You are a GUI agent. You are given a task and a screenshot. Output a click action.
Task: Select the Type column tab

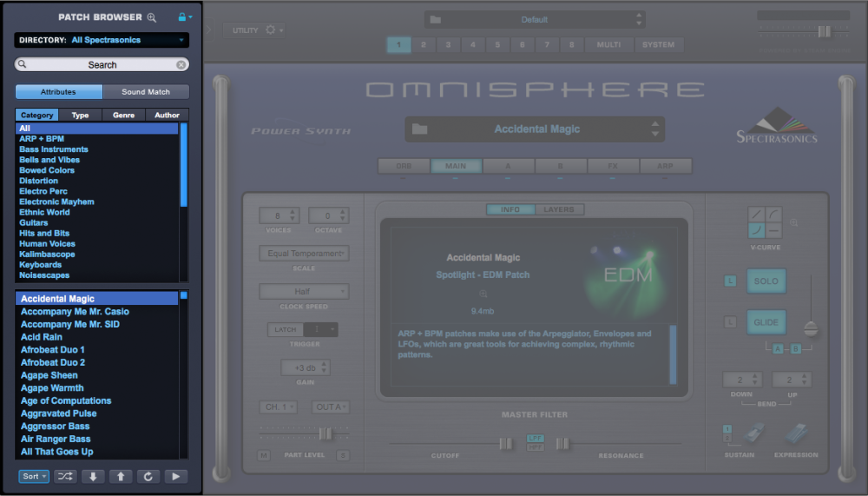tap(80, 116)
